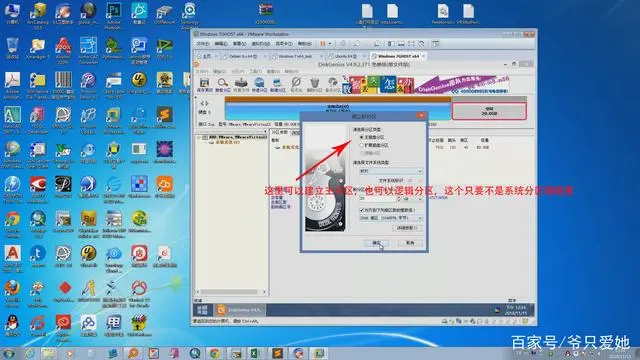Screen dimensions: 640x360
Task: Select the Primary Partition radio button
Action: click(361, 137)
